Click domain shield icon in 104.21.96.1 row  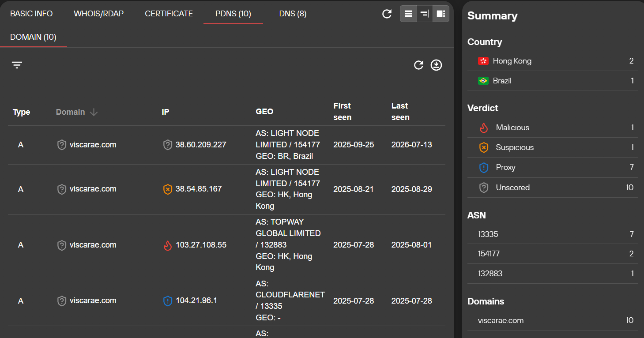coord(62,301)
